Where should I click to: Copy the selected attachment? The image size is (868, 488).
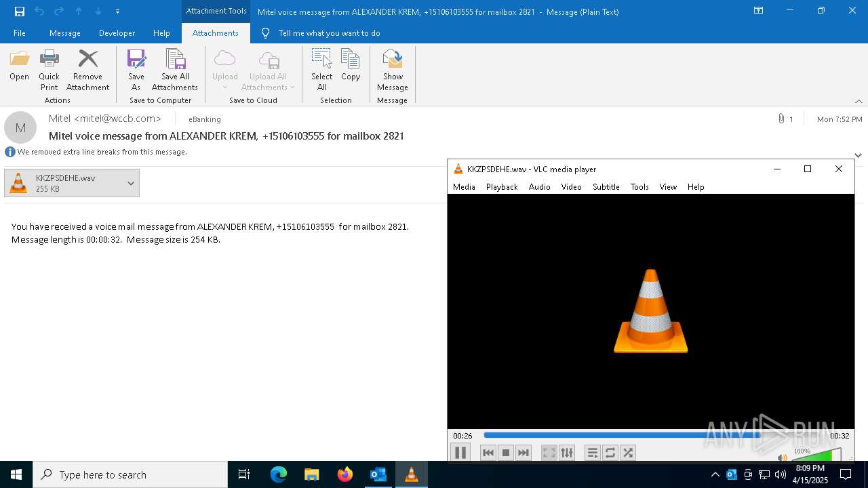351,66
